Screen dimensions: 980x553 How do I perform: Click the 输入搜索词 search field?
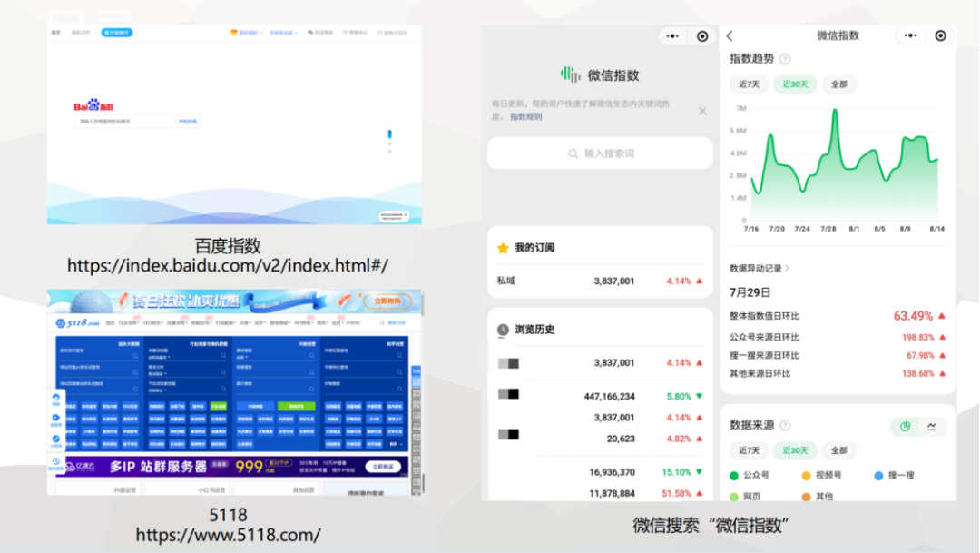[600, 153]
